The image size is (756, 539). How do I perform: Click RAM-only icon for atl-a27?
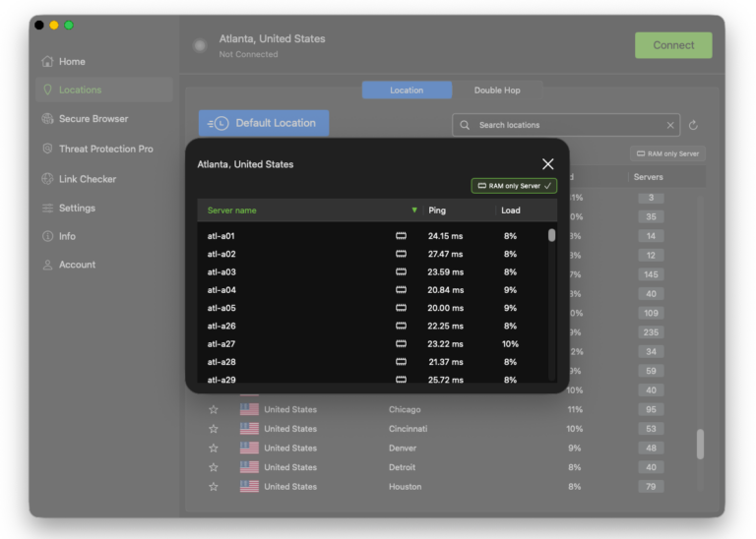(402, 344)
